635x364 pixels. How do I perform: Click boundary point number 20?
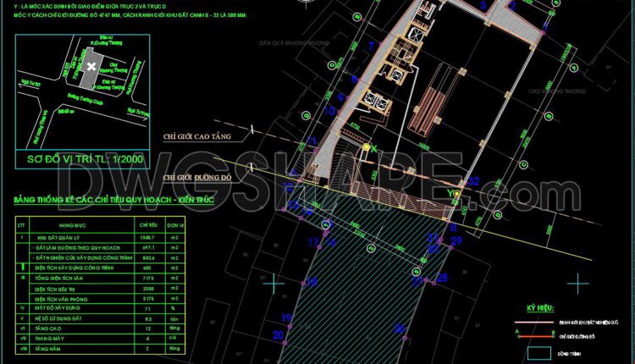[278, 335]
